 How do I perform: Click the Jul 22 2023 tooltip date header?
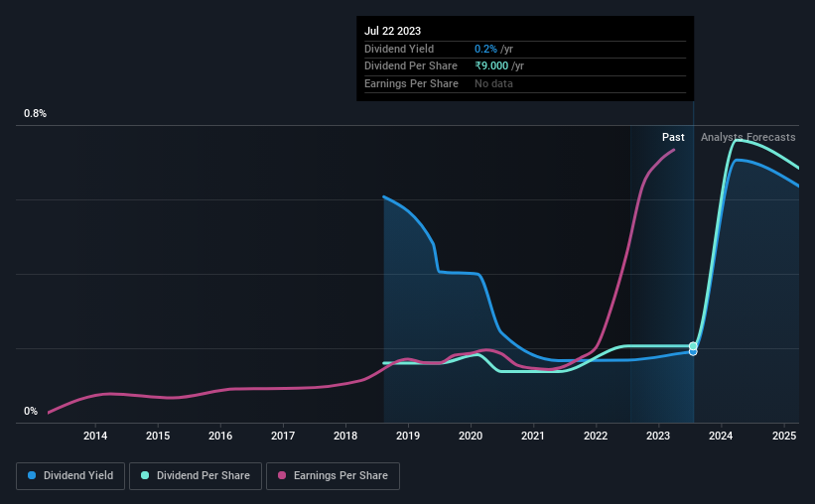392,31
